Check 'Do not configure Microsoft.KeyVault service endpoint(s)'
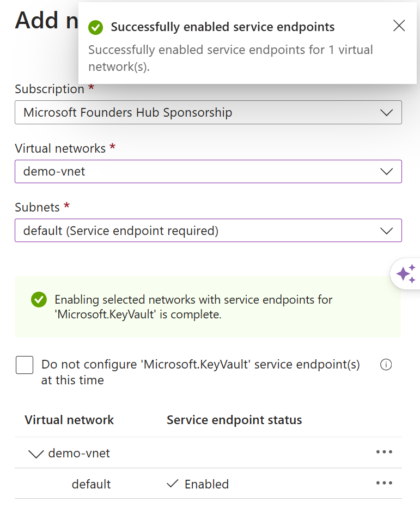 coord(25,365)
